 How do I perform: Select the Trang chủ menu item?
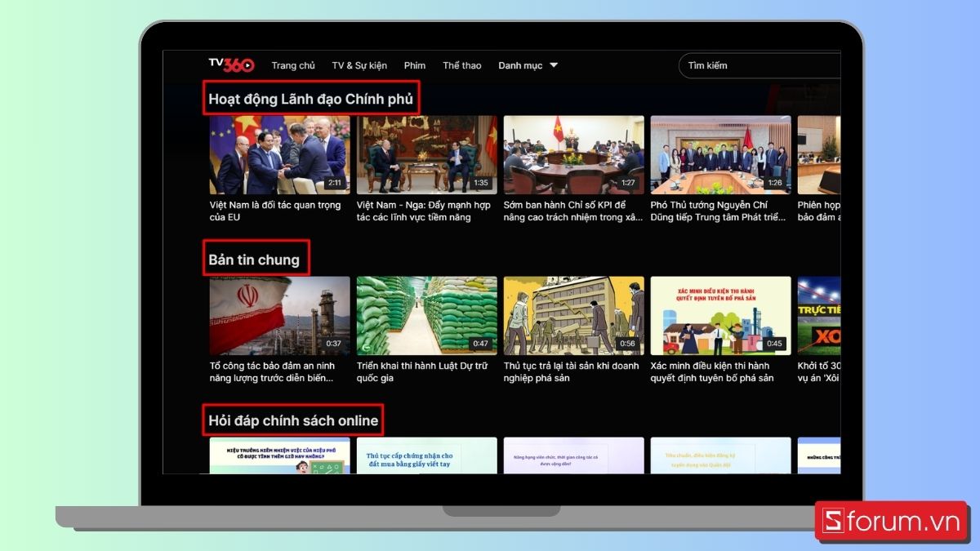[x=293, y=65]
